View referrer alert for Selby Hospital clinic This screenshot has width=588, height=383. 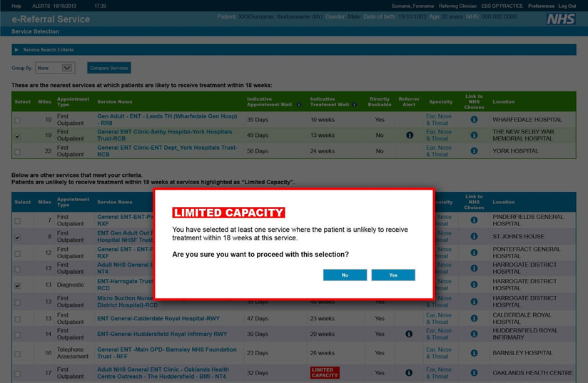point(410,135)
